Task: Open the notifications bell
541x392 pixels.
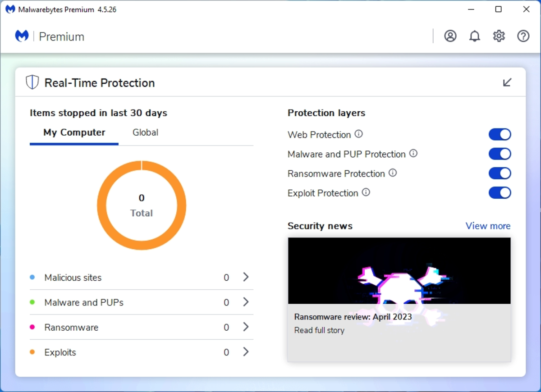Action: click(x=474, y=36)
